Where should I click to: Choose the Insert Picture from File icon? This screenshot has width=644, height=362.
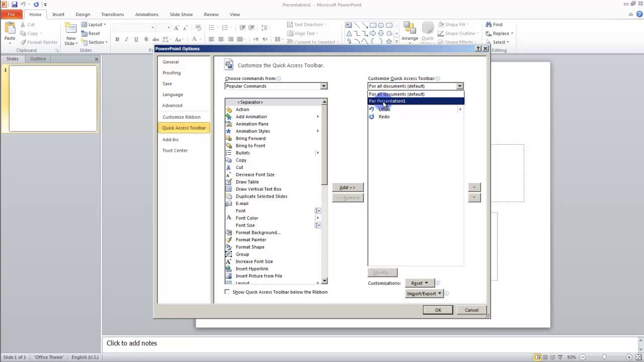pos(229,276)
